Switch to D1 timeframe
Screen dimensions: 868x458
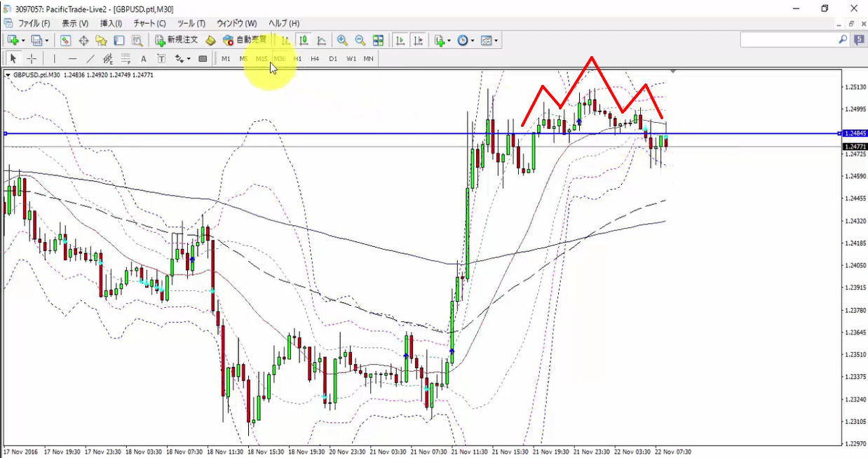[x=333, y=59]
